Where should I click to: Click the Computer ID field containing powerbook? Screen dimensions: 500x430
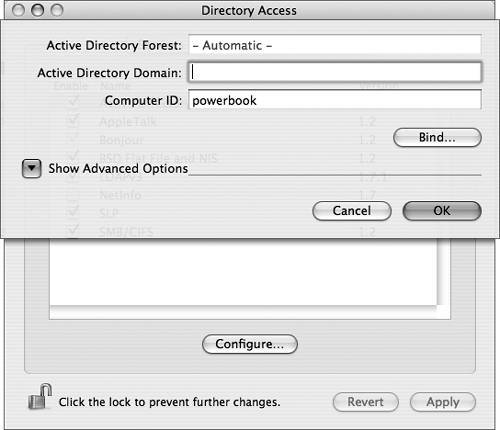tap(335, 100)
